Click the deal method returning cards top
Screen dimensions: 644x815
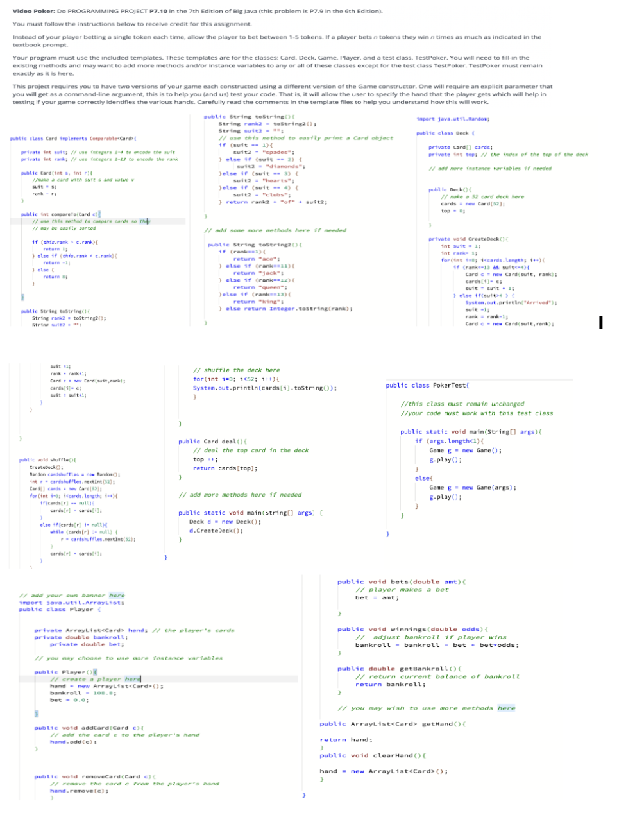(208, 442)
